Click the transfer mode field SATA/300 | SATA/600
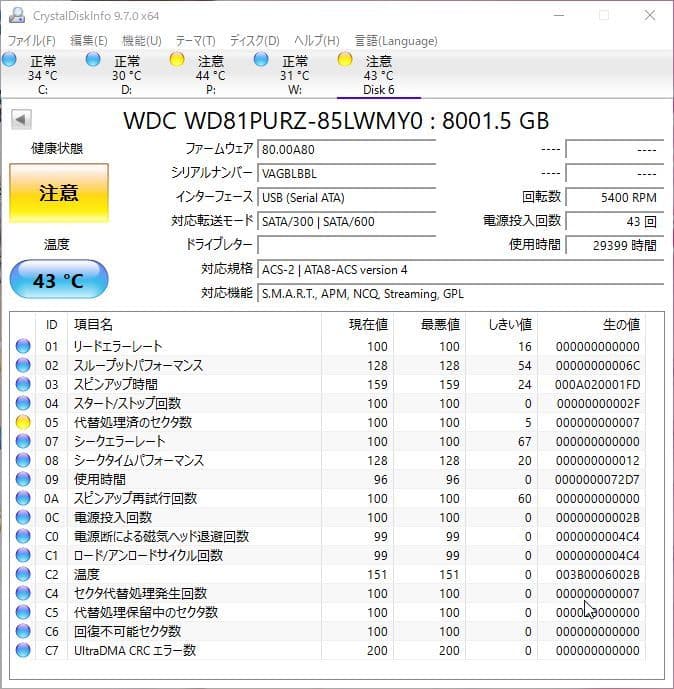Image resolution: width=674 pixels, height=689 pixels. 347,221
